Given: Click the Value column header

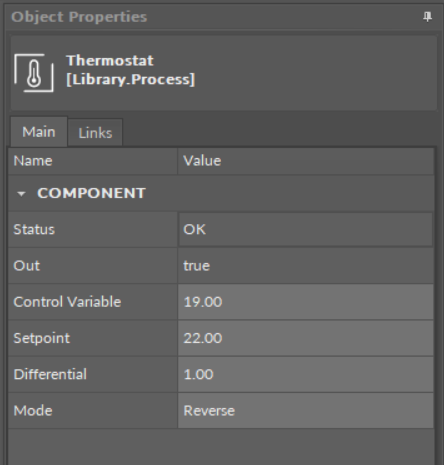Looking at the screenshot, I should point(306,161).
